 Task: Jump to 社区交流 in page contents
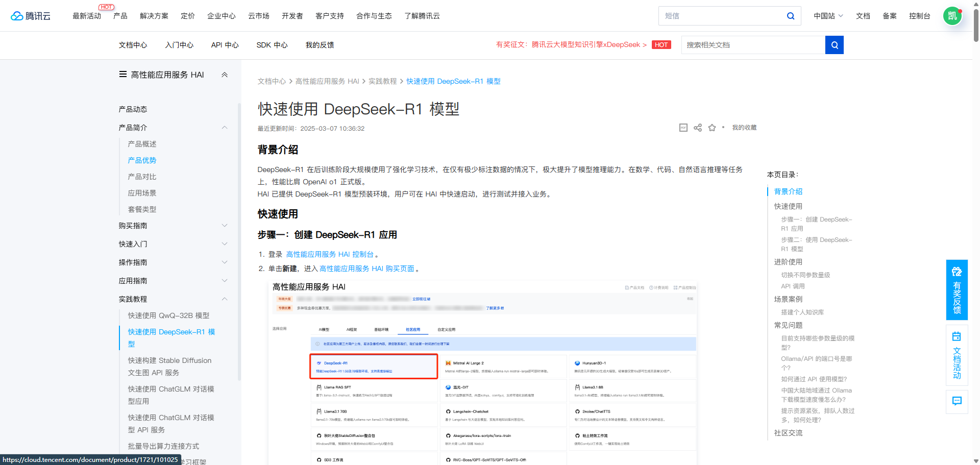click(789, 433)
